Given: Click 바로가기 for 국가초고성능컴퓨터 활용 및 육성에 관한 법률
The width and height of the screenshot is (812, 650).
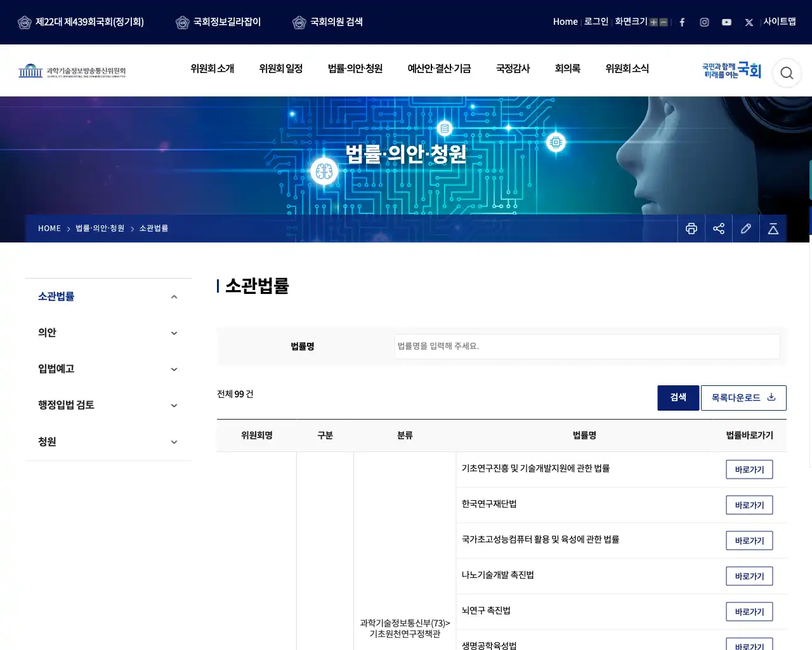Looking at the screenshot, I should pyautogui.click(x=749, y=541).
